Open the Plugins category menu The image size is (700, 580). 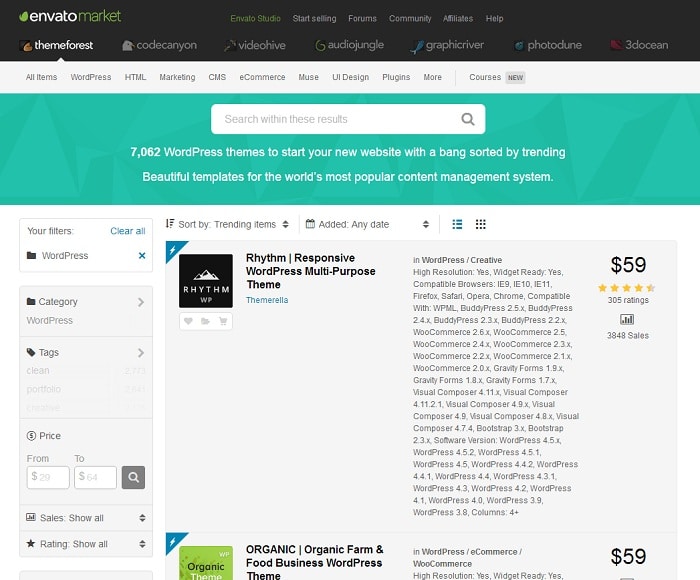tap(396, 77)
